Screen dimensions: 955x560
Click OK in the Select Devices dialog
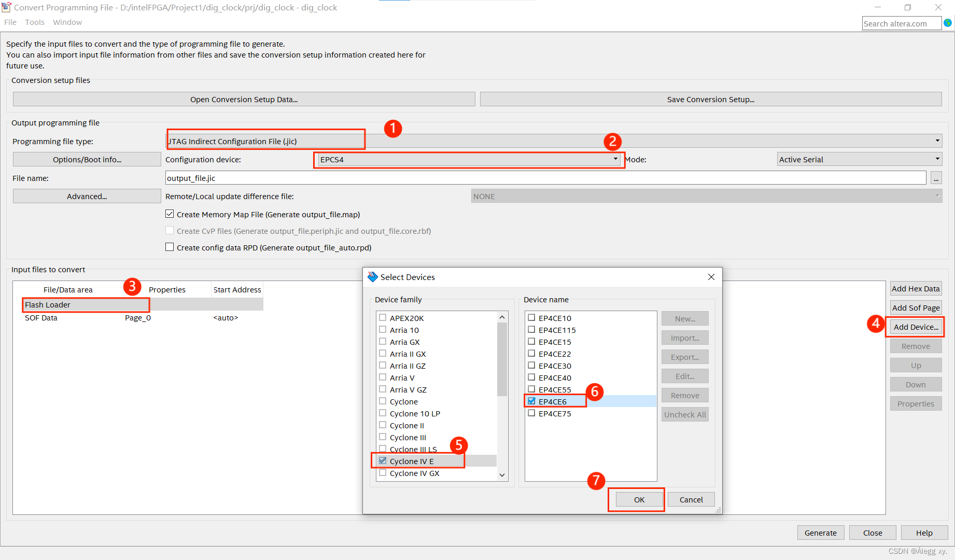pyautogui.click(x=639, y=499)
